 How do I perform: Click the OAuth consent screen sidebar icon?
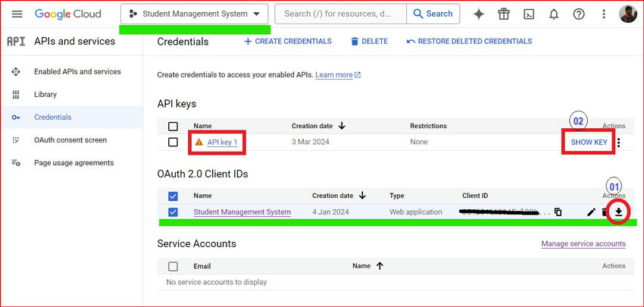tap(16, 140)
